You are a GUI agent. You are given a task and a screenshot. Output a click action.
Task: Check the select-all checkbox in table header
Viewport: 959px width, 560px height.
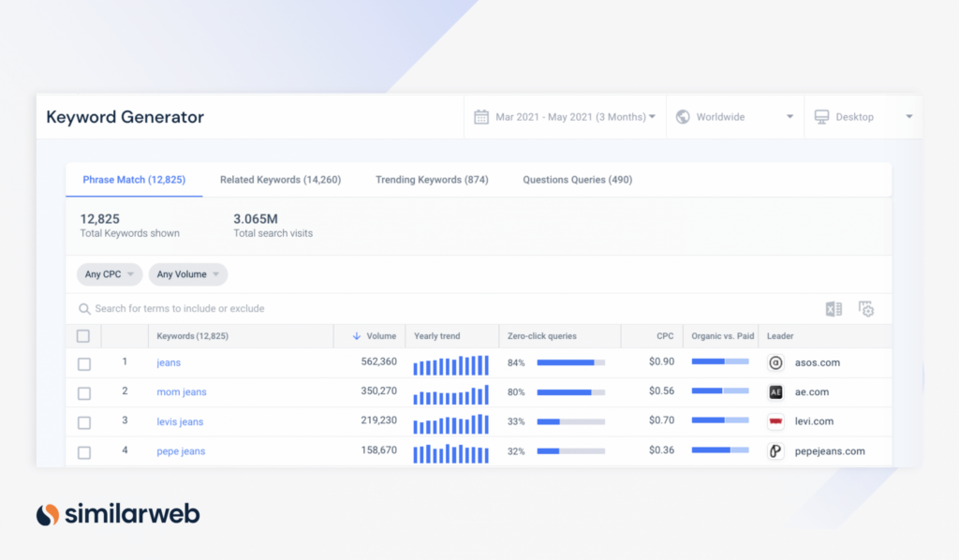(82, 335)
